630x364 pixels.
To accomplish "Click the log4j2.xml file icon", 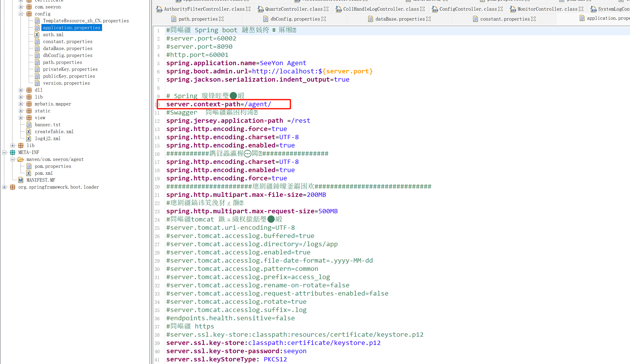I will point(29,139).
